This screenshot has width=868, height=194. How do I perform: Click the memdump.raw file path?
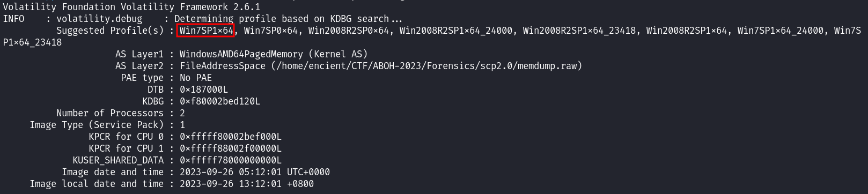[x=426, y=66]
